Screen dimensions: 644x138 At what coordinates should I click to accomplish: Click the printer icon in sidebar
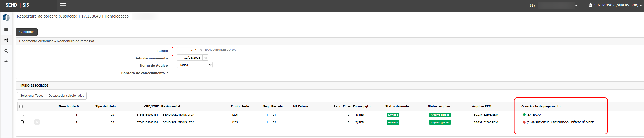click(x=6, y=61)
